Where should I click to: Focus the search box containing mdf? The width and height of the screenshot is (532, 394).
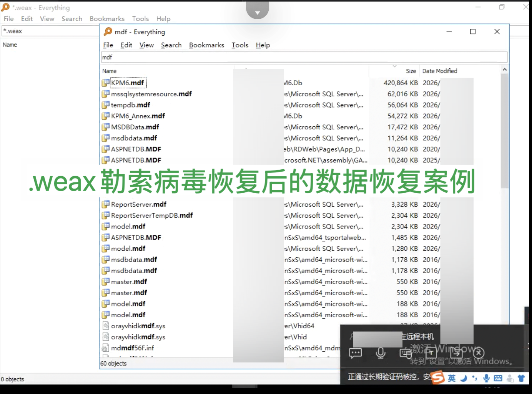304,57
